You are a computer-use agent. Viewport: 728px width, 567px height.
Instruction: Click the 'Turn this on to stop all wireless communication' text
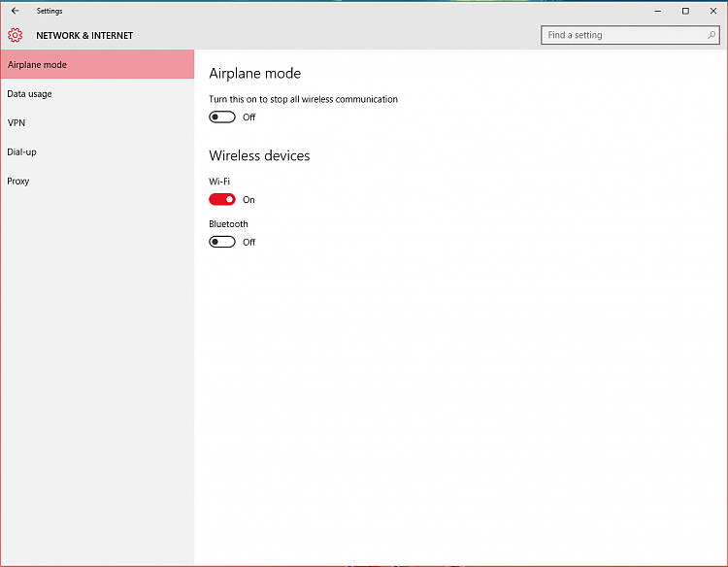point(303,99)
